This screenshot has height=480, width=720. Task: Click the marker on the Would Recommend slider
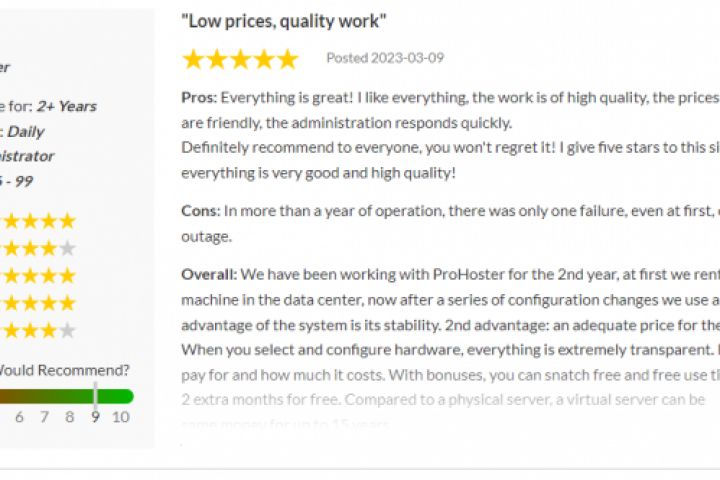[x=96, y=396]
